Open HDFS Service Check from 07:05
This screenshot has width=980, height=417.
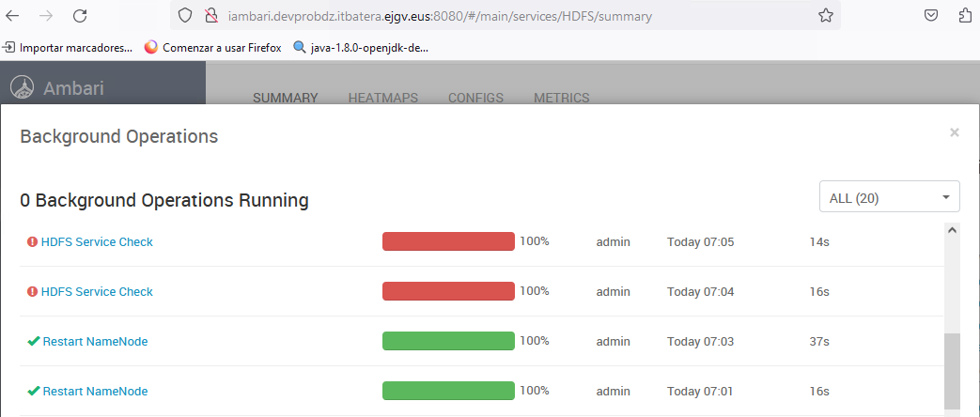point(97,242)
